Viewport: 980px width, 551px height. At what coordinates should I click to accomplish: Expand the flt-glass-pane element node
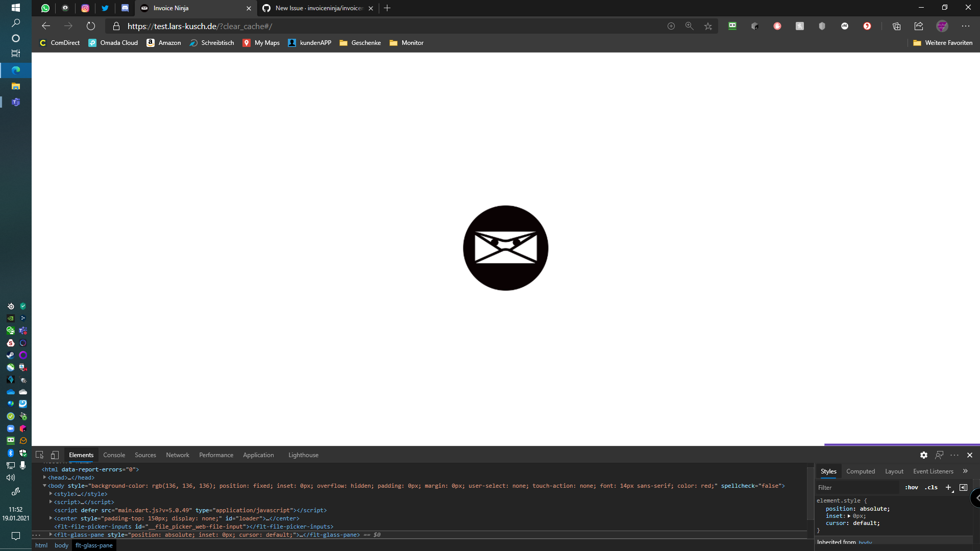[51, 535]
